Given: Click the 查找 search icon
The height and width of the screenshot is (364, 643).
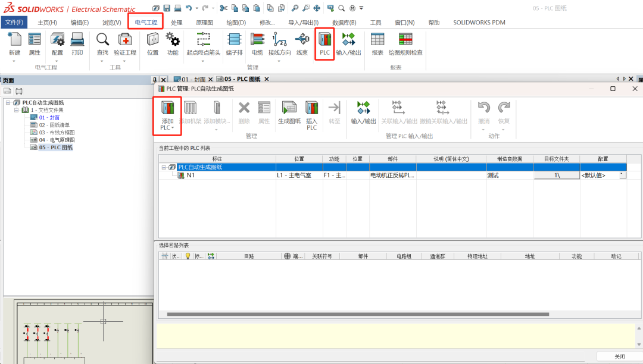Looking at the screenshot, I should click(102, 43).
